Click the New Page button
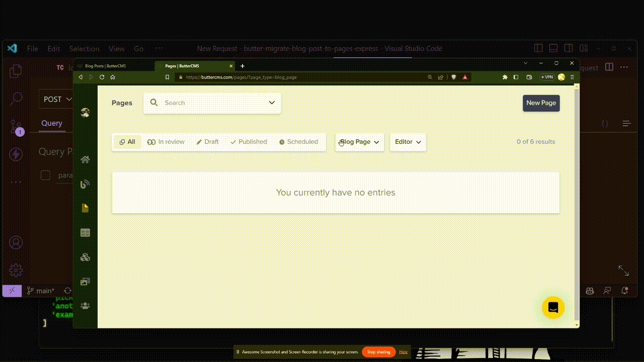 [541, 103]
